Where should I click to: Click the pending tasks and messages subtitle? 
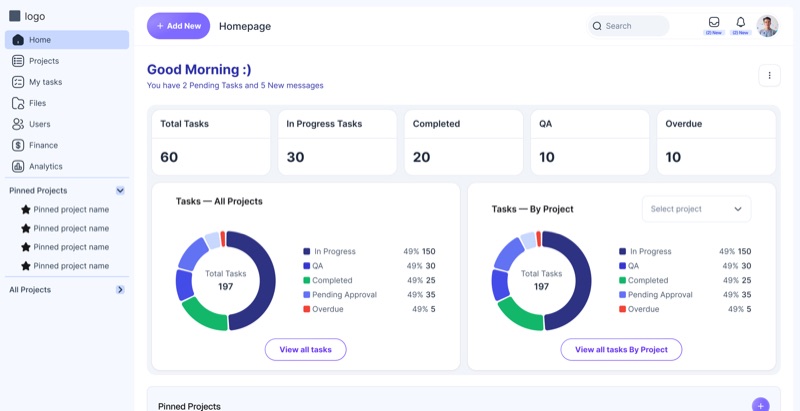point(235,86)
